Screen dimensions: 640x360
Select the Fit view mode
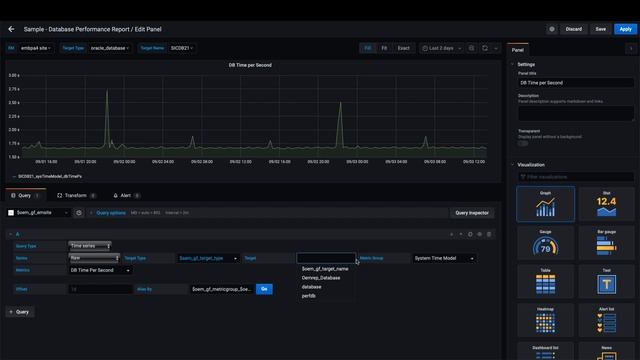point(384,48)
